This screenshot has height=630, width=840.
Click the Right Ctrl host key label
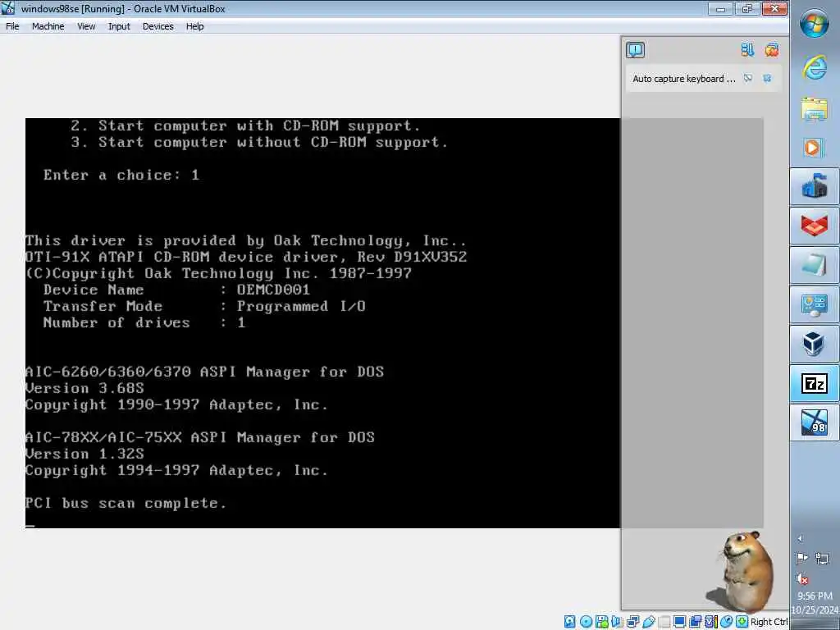[x=769, y=622]
